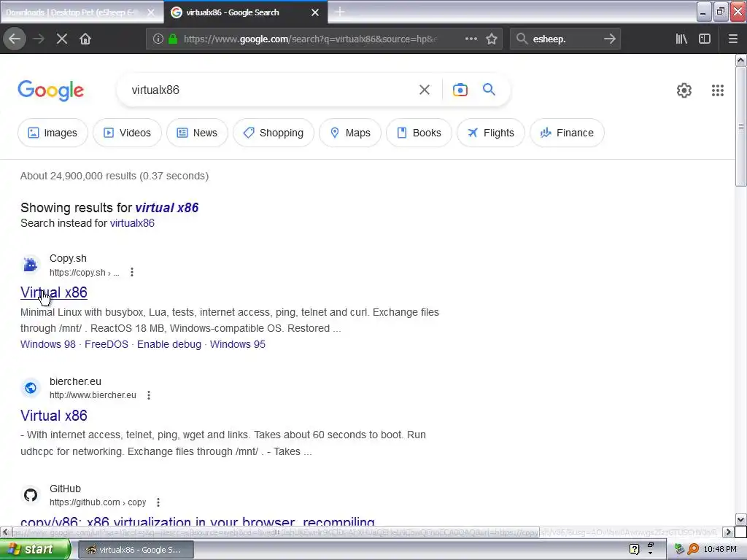Click the Copy.sh site favicon
The image size is (747, 560).
(x=31, y=264)
